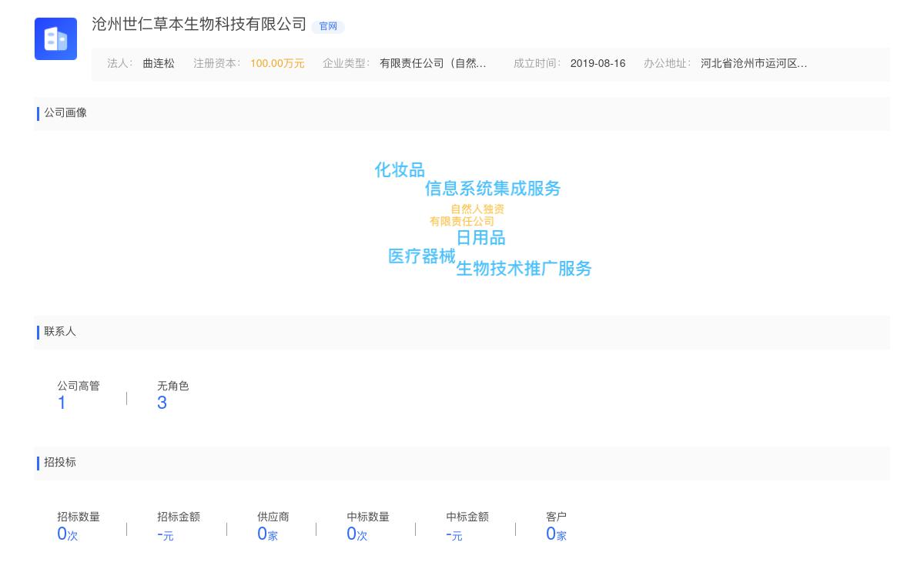Click word cloud tag 生物技术推广服务
This screenshot has width=924, height=579.
524,269
